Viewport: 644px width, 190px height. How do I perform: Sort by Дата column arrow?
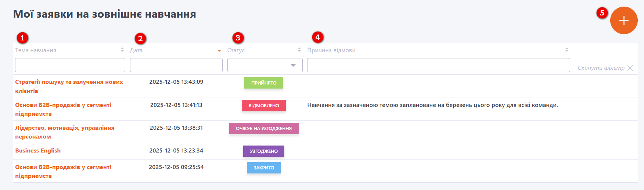tap(219, 51)
